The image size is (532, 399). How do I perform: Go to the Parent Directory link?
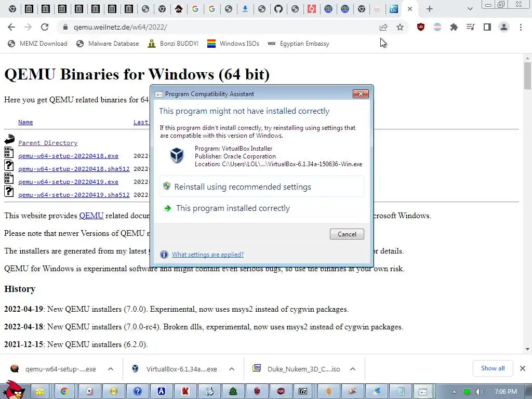pos(48,143)
